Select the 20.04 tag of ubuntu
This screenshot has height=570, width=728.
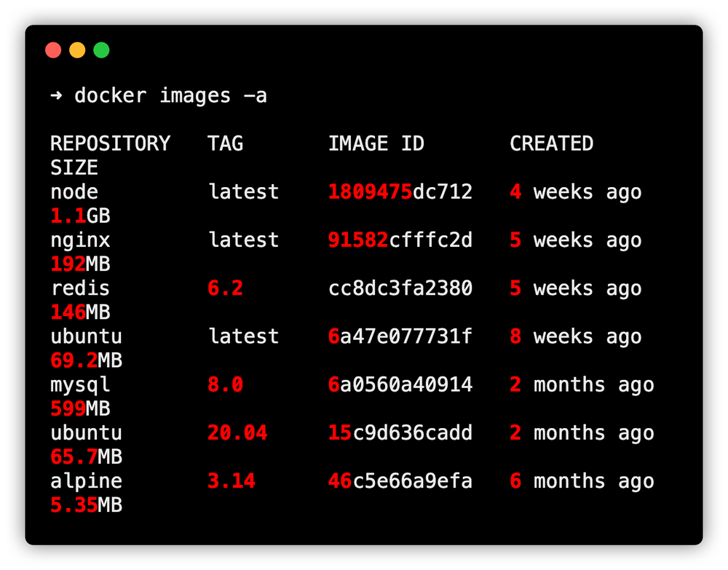coord(238,432)
